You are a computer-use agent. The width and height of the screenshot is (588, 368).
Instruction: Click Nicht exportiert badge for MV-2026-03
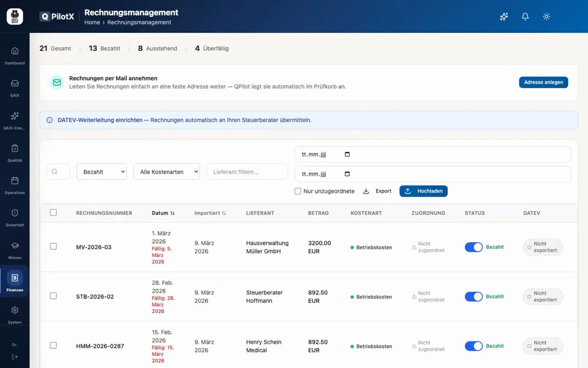coord(543,247)
